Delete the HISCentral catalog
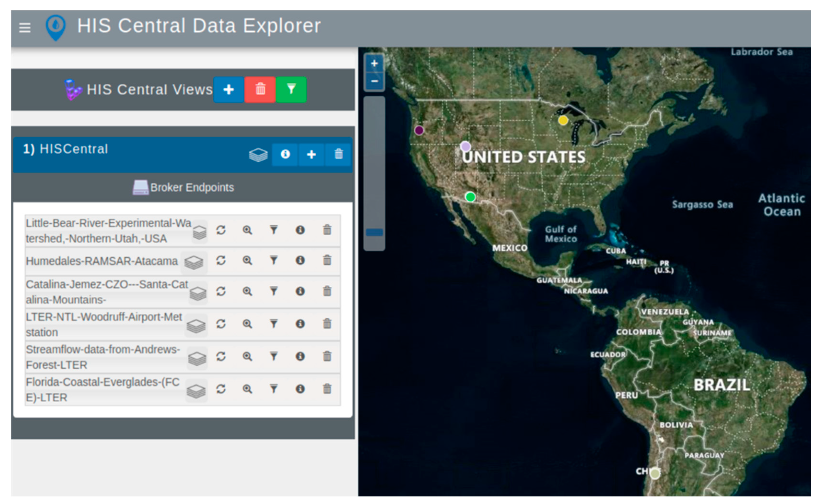 coord(338,154)
